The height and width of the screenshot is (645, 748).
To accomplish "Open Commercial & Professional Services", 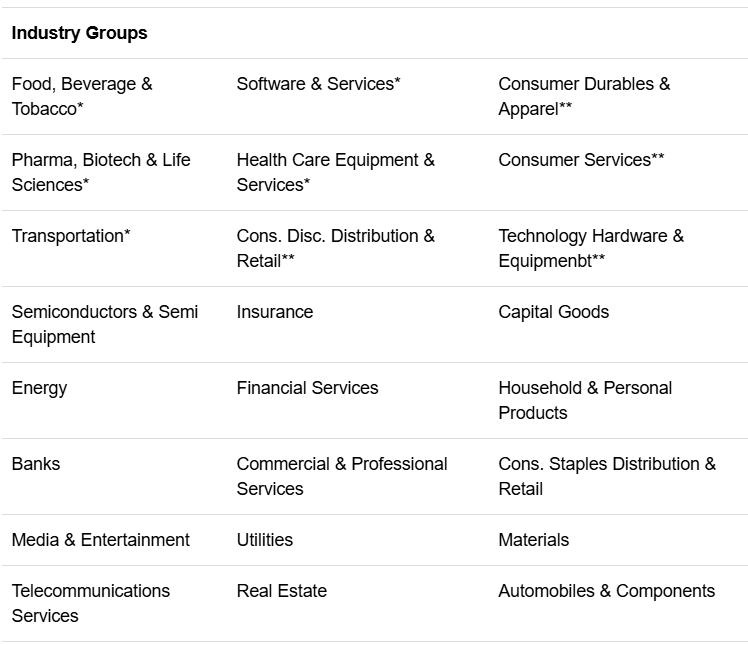I will 341,476.
